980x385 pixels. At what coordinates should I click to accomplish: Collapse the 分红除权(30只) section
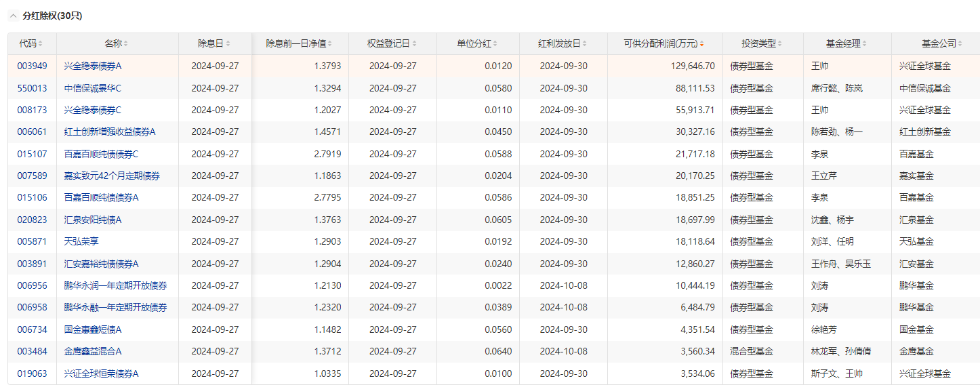tap(14, 16)
